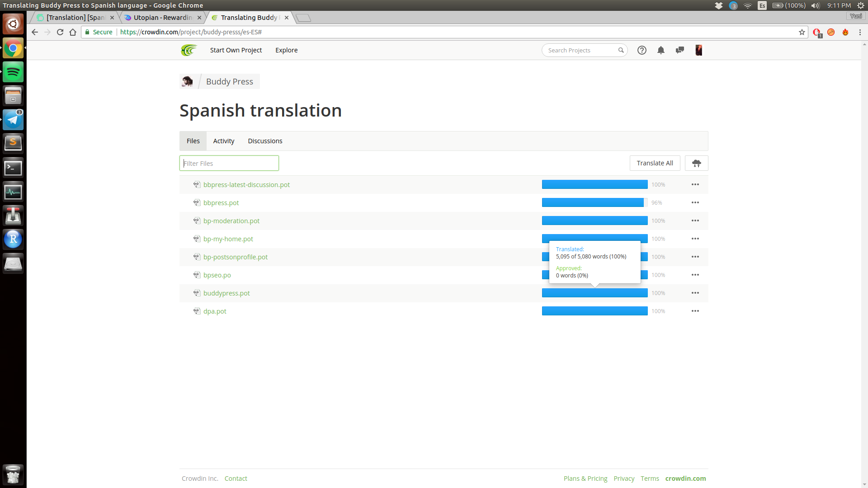Image resolution: width=868 pixels, height=488 pixels.
Task: Click the bbpress.pot 96% progress bar
Action: 595,202
